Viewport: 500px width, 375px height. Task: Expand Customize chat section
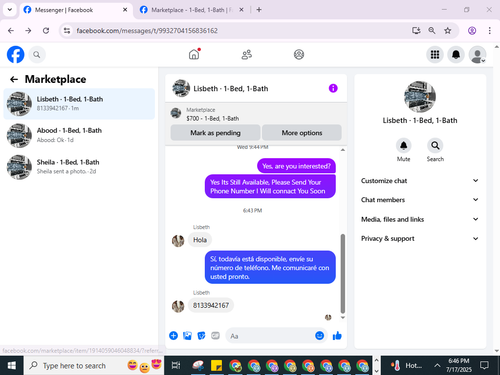(420, 181)
